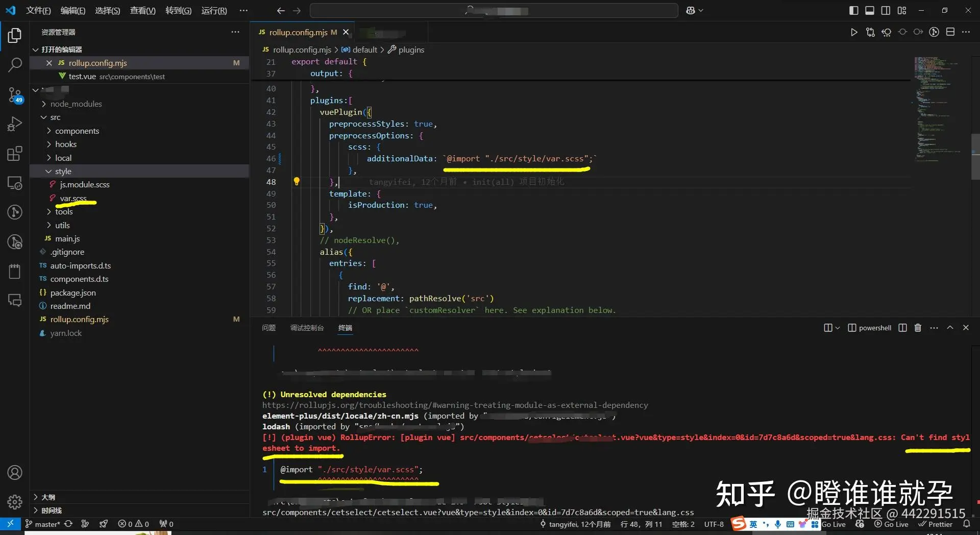Click the editor vertical scrollbar
This screenshot has width=980, height=535.
click(x=975, y=156)
